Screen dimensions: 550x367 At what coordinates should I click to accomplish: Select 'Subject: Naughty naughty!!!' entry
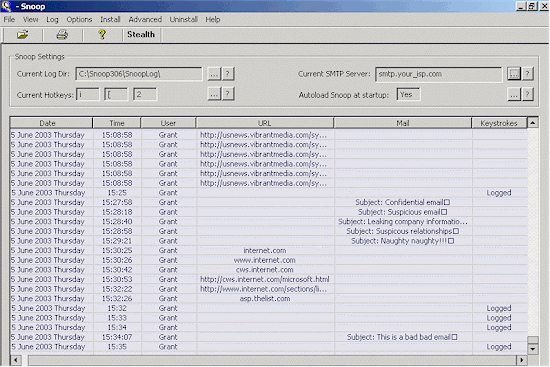click(402, 241)
